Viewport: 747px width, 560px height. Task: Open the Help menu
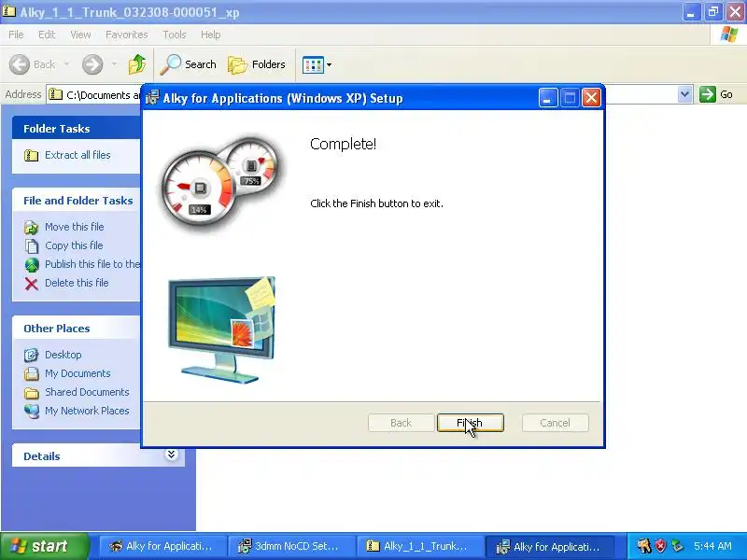[x=211, y=35]
